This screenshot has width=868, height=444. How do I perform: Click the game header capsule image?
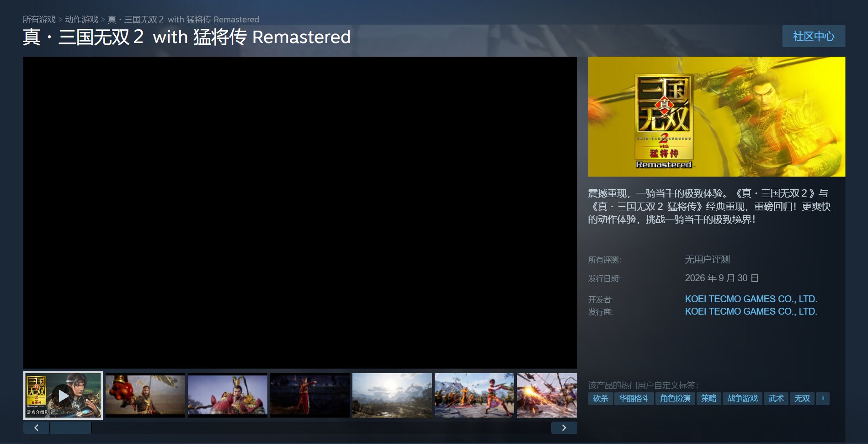[x=716, y=117]
